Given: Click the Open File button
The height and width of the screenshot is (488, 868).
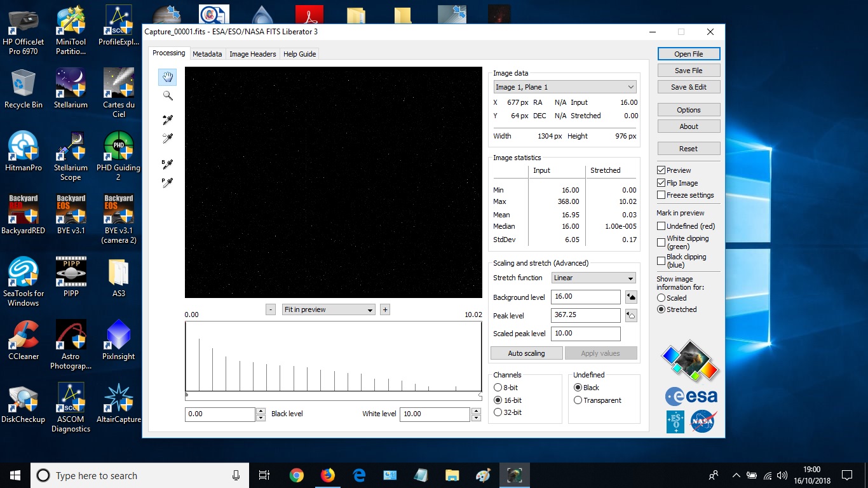Looking at the screenshot, I should 689,54.
